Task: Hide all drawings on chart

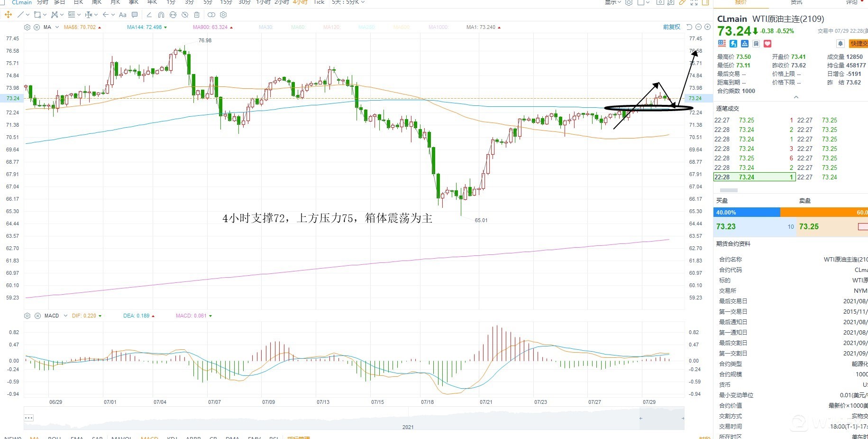Action: (x=185, y=15)
